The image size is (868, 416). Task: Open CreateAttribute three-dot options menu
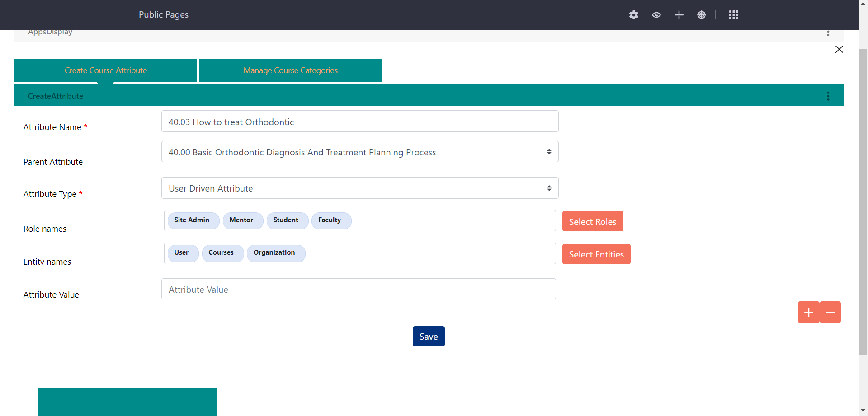tap(828, 96)
